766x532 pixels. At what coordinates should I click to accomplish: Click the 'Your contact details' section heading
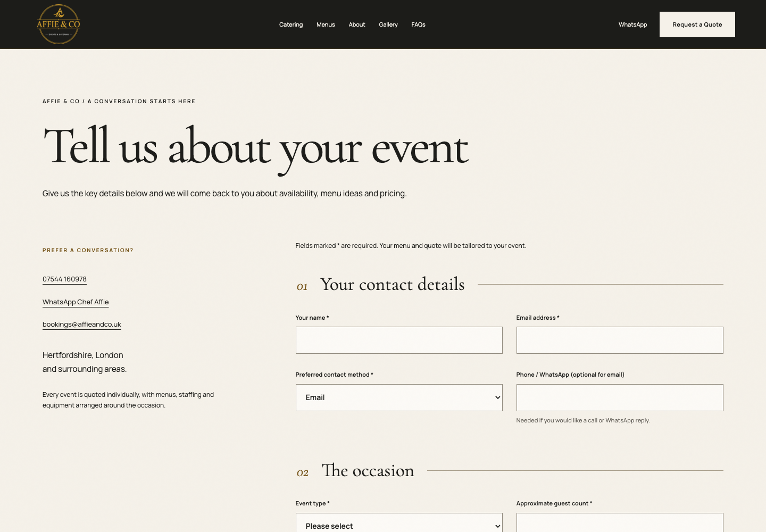click(x=393, y=285)
